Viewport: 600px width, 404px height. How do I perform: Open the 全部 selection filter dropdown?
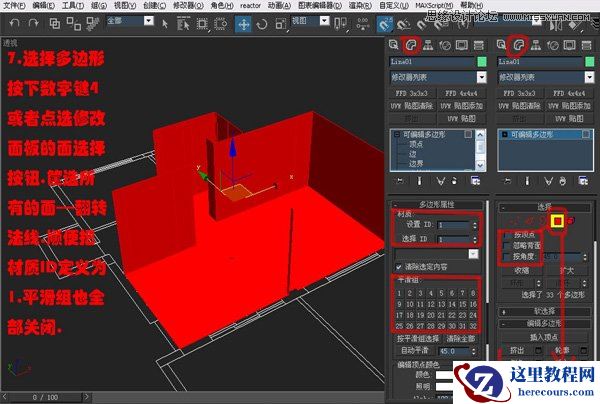pyautogui.click(x=148, y=21)
